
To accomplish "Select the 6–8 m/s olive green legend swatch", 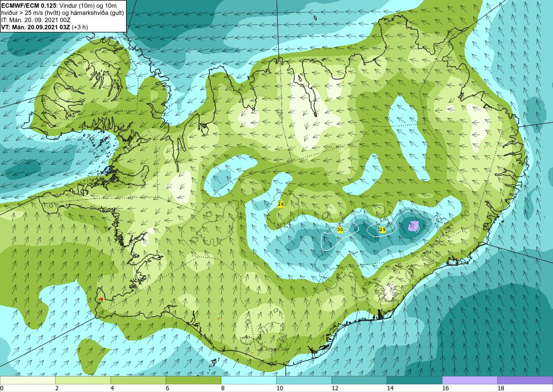I will 194,380.
